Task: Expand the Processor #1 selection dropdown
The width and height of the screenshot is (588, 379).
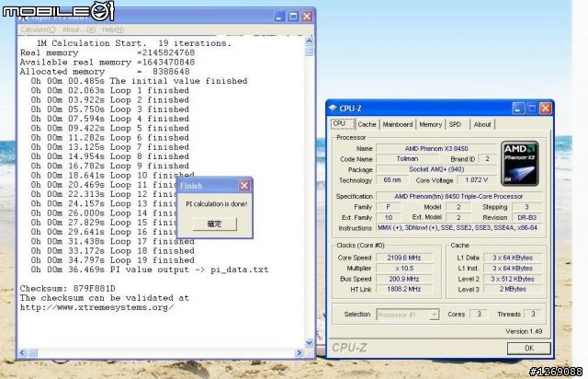Action: pos(434,315)
